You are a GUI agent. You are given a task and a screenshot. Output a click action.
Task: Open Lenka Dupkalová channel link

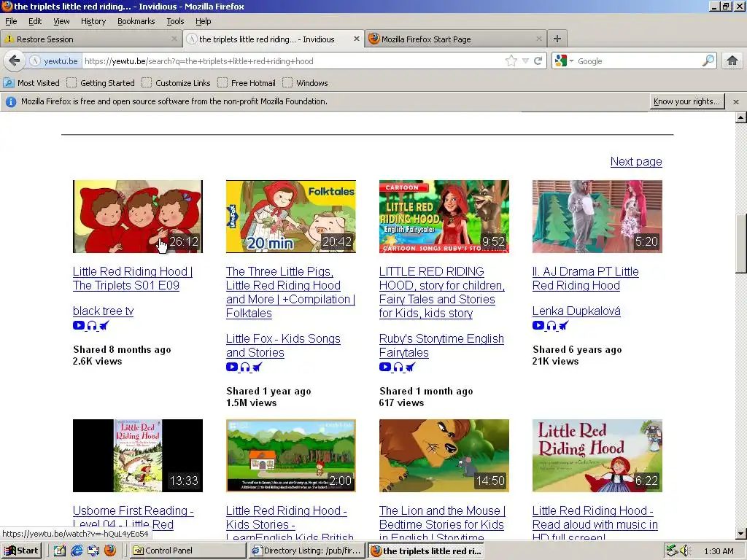pos(576,311)
